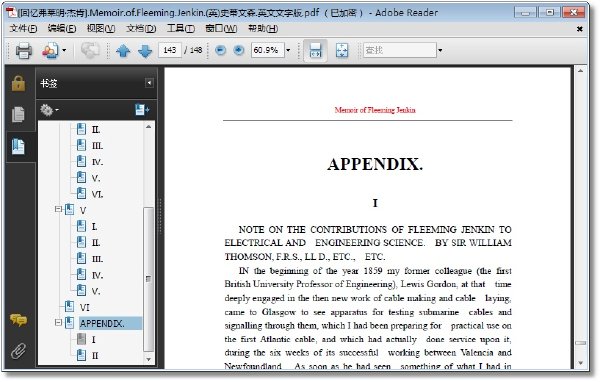Open the 文档(D) menu
600x382 pixels.
coord(141,29)
